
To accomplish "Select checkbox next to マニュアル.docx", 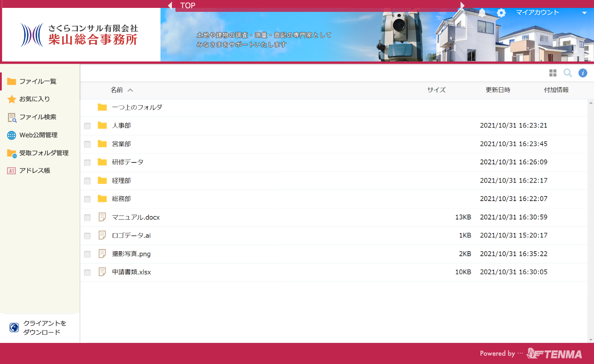I will click(x=87, y=217).
